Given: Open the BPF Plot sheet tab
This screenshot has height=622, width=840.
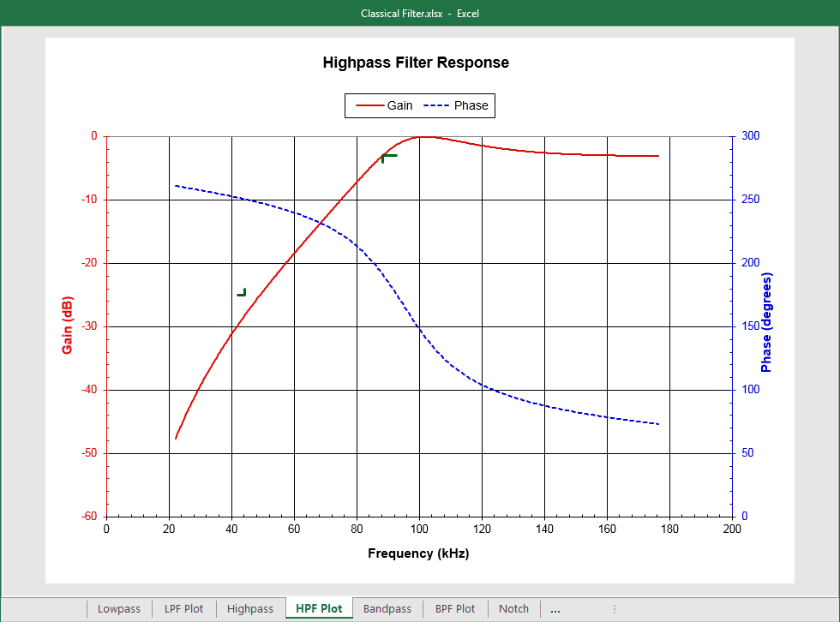Looking at the screenshot, I should pos(454,609).
